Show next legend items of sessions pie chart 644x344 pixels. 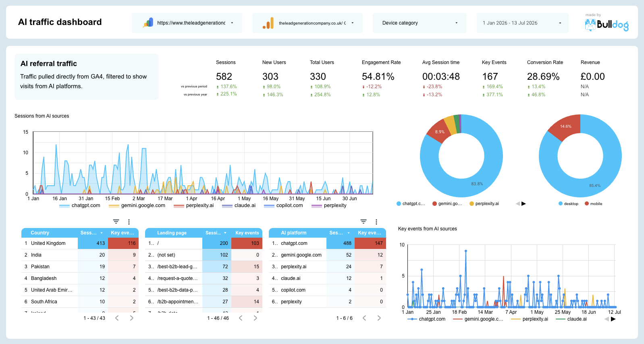tap(524, 203)
